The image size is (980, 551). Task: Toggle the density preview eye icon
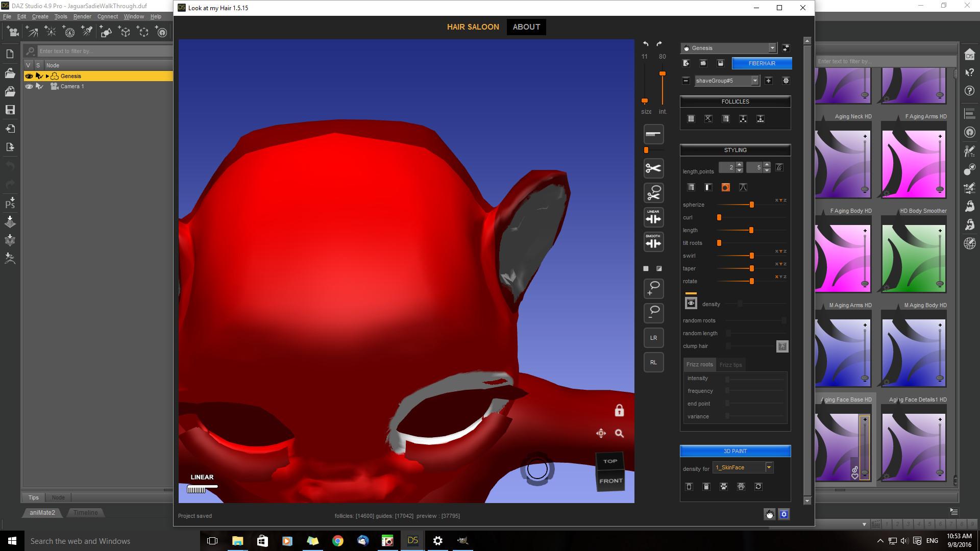coord(691,304)
